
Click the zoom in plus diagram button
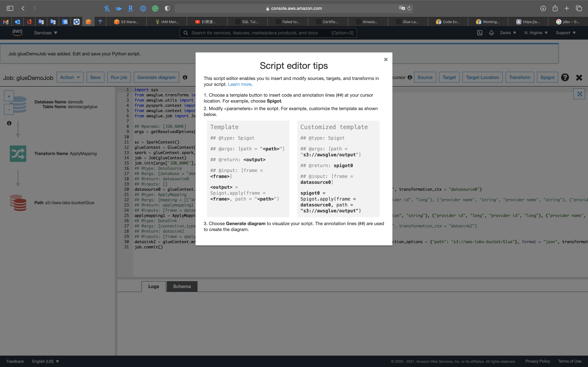pos(9,96)
